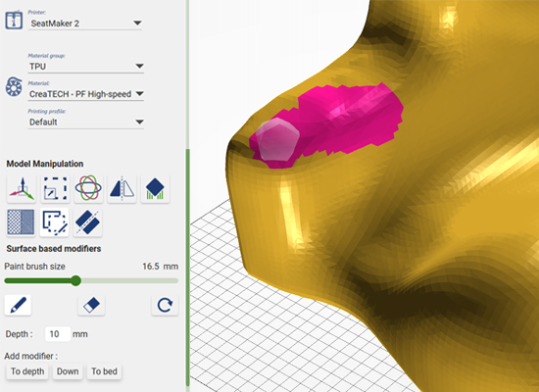
Task: Select the lay flat on bed tool
Action: [x=155, y=189]
